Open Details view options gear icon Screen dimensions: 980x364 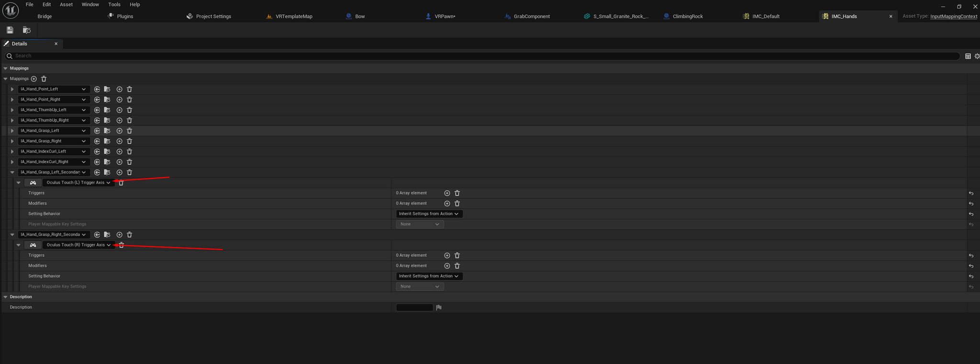(977, 56)
